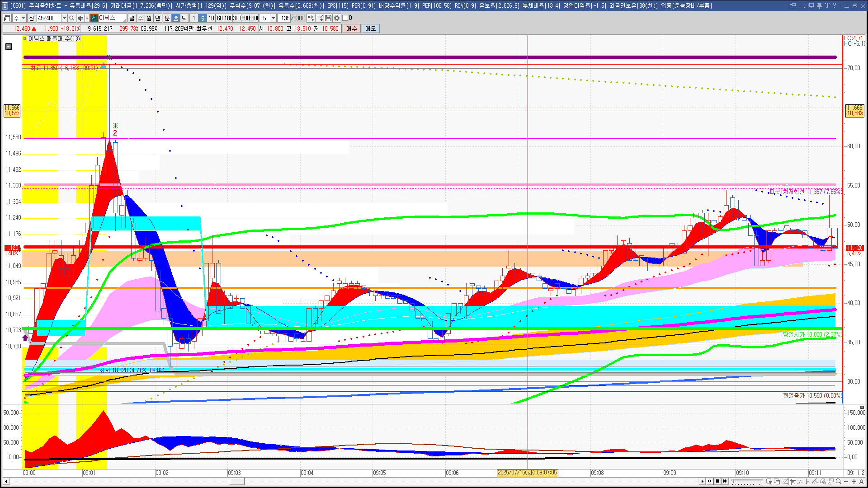Click the replay speed slider at bottom
Viewport: 868px width, 488px height.
pyautogui.click(x=747, y=481)
